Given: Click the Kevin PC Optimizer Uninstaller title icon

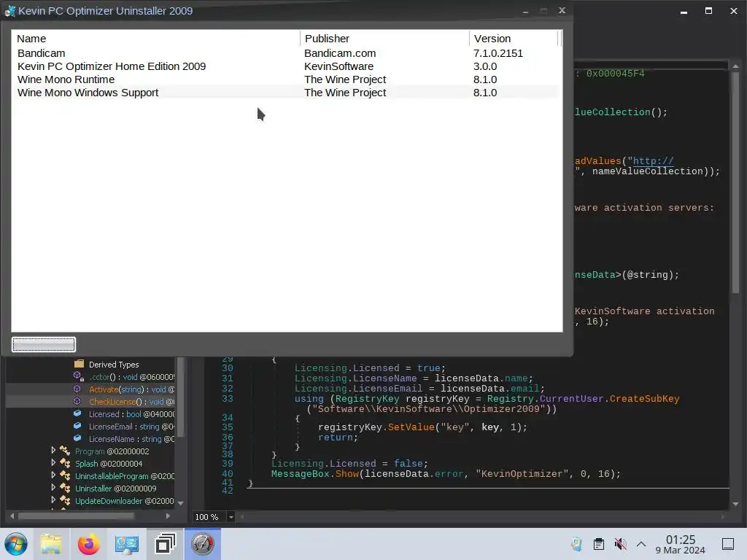Looking at the screenshot, I should point(9,11).
